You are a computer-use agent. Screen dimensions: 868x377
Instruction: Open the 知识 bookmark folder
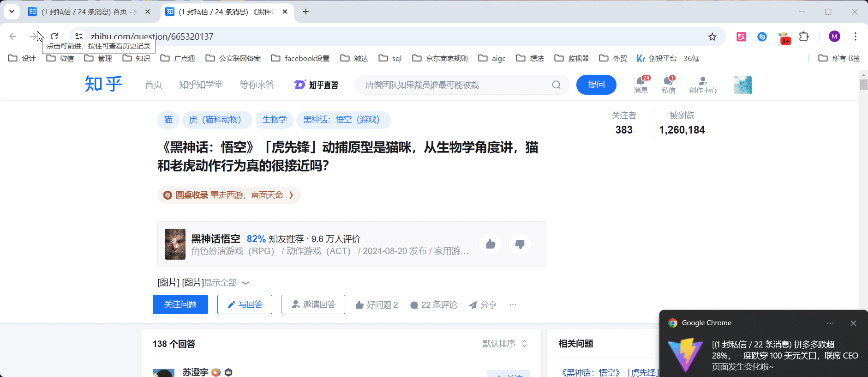(x=137, y=58)
